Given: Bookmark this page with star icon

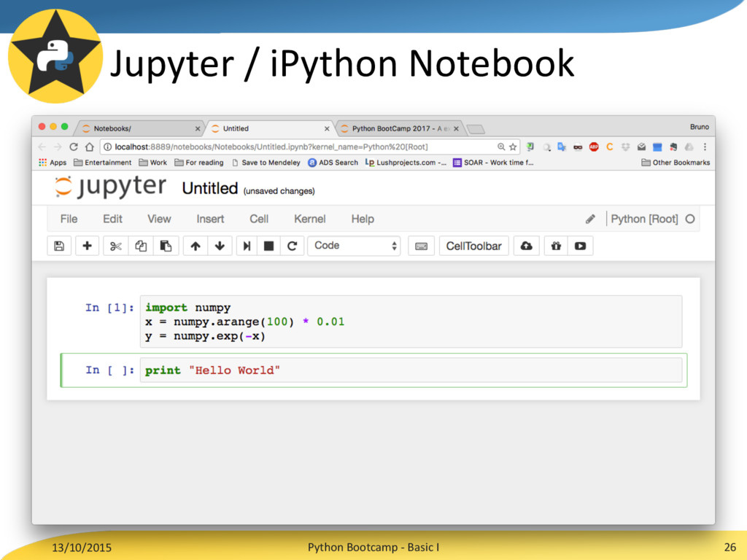Looking at the screenshot, I should [513, 147].
